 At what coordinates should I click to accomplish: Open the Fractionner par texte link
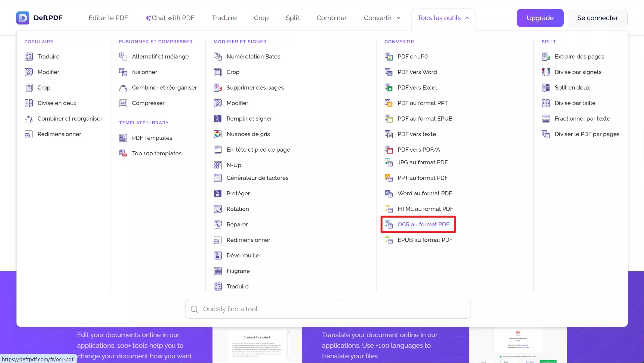tap(582, 119)
